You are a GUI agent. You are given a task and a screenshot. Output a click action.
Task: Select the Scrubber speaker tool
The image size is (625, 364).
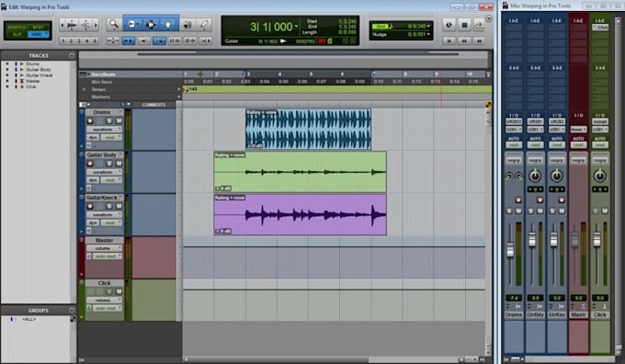coord(187,25)
